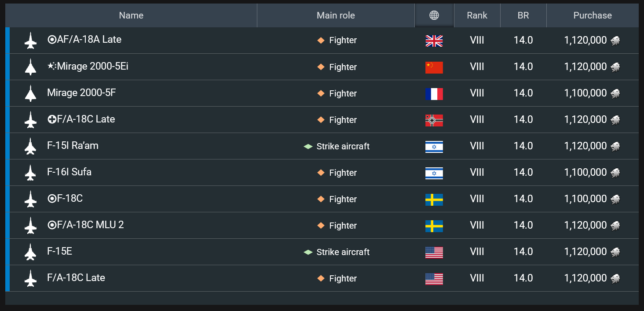Sort by the Main role header

coord(336,15)
